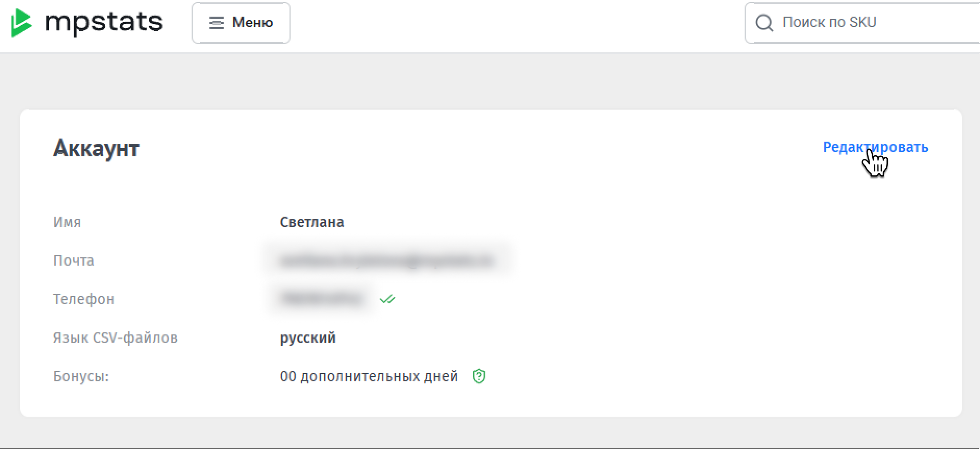
Task: Click the blurred email address value
Action: [386, 260]
